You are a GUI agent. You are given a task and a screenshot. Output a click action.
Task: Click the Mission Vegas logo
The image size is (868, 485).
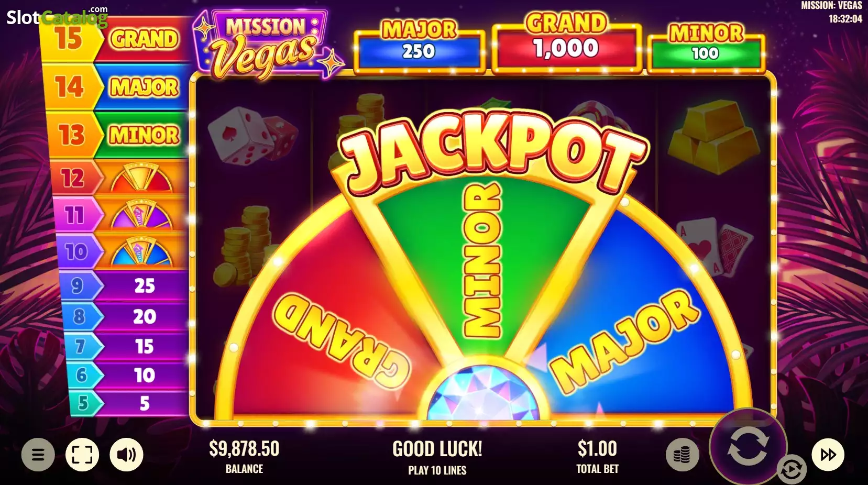(266, 46)
